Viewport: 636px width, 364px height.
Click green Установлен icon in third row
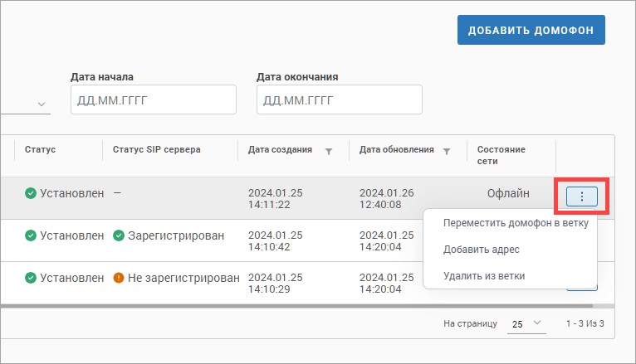click(31, 277)
